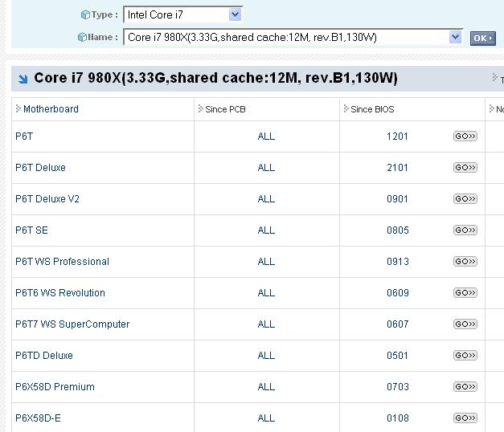Open the P6TD Deluxe motherboard link
This screenshot has height=432, width=504.
point(44,356)
